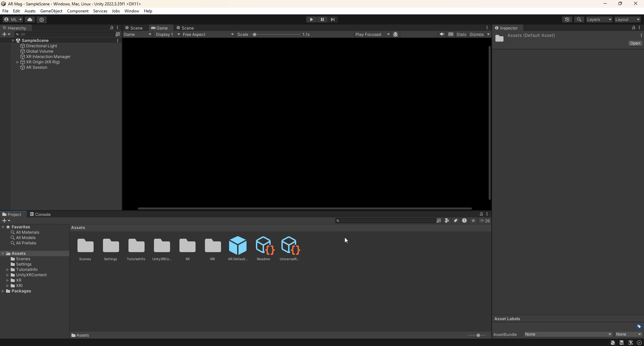Viewport: 644px width, 346px height.
Task: Toggle Stats overlay in Game view
Action: (461, 34)
